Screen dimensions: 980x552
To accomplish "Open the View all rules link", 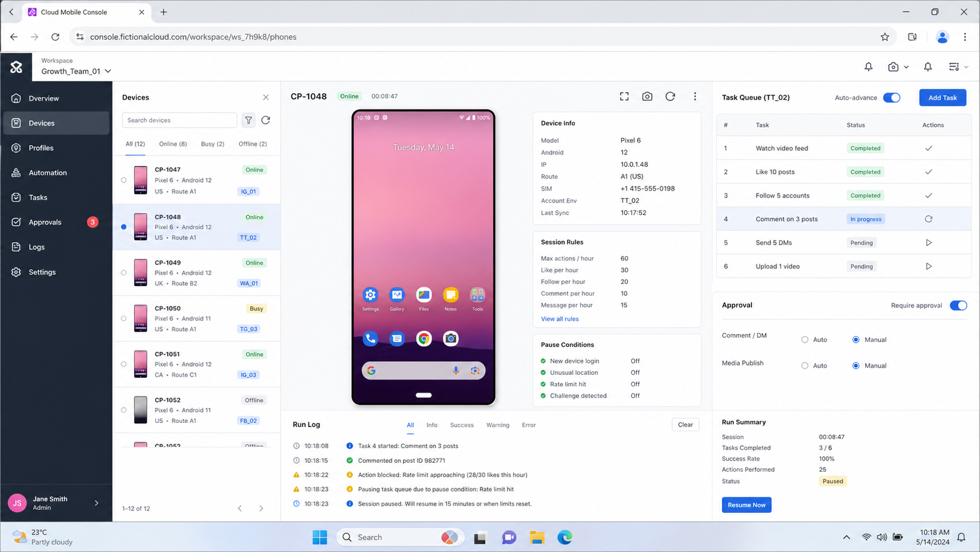I will click(560, 319).
